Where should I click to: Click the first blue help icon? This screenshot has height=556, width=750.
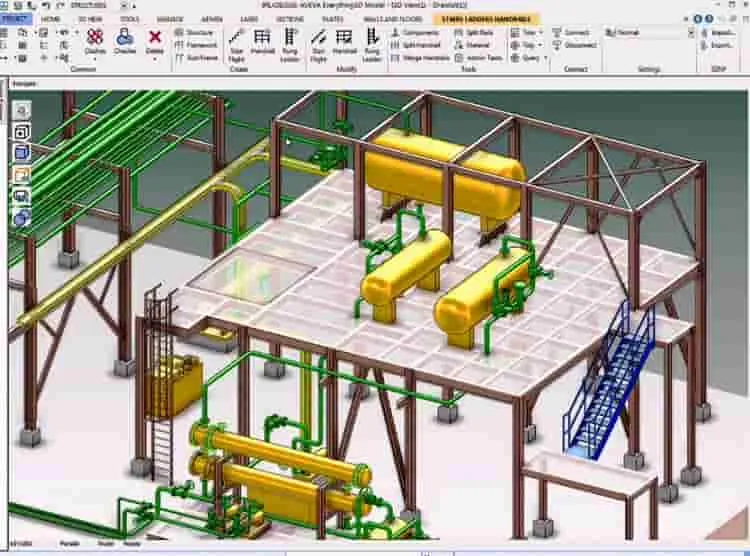click(697, 19)
